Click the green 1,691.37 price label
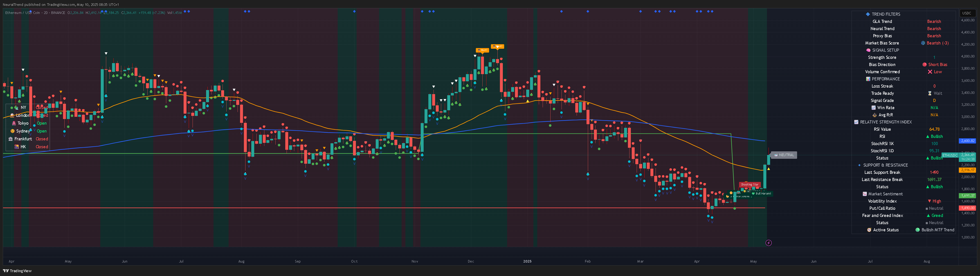Screen dimensions: 980x276 click(x=967, y=196)
